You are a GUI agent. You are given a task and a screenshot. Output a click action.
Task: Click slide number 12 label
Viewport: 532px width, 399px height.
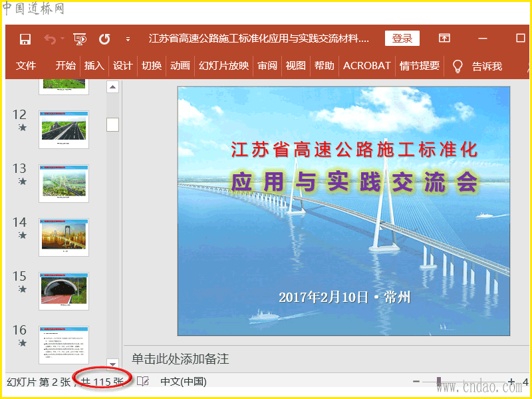(x=19, y=114)
